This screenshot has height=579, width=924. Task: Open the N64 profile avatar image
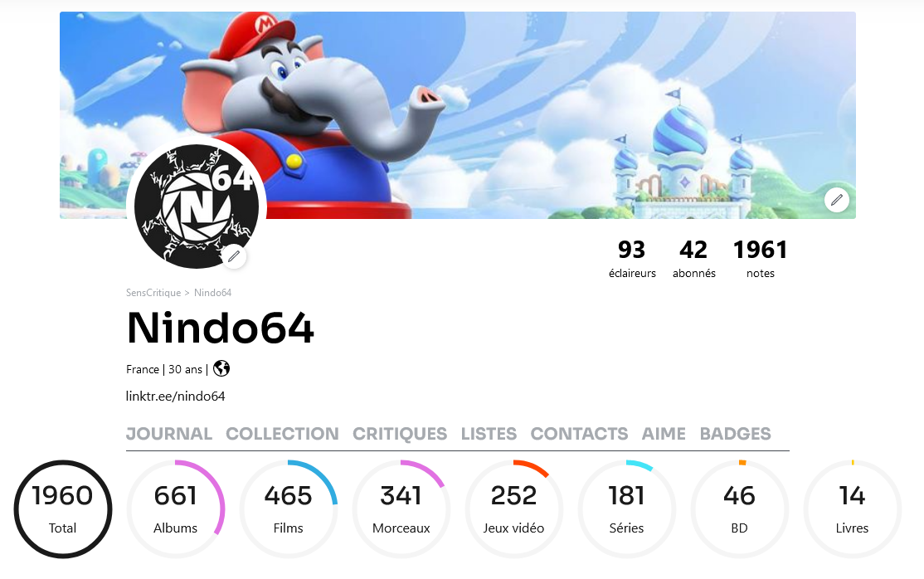coord(197,207)
